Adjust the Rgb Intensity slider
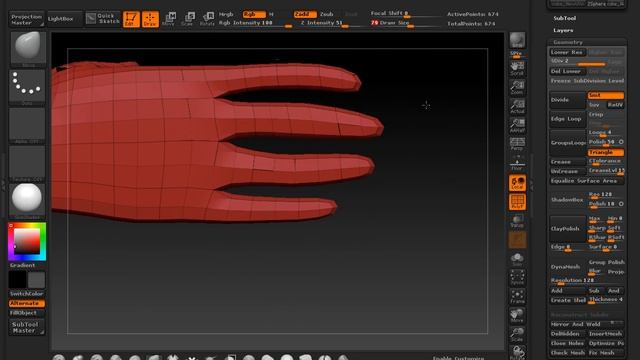640x360 pixels. 255,24
